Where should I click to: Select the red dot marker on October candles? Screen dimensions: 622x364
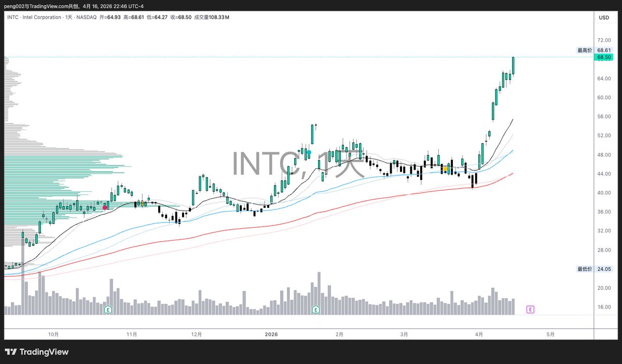(x=105, y=207)
